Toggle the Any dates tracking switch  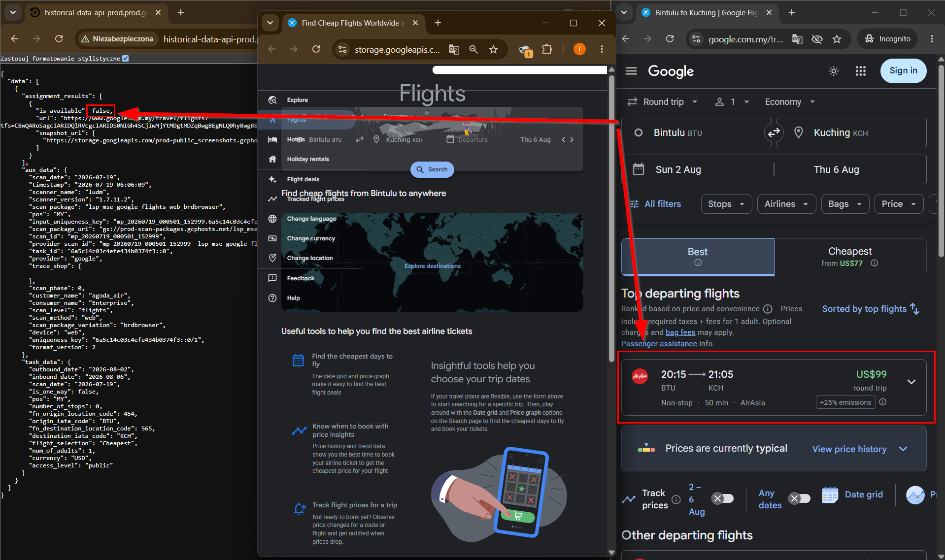click(800, 498)
